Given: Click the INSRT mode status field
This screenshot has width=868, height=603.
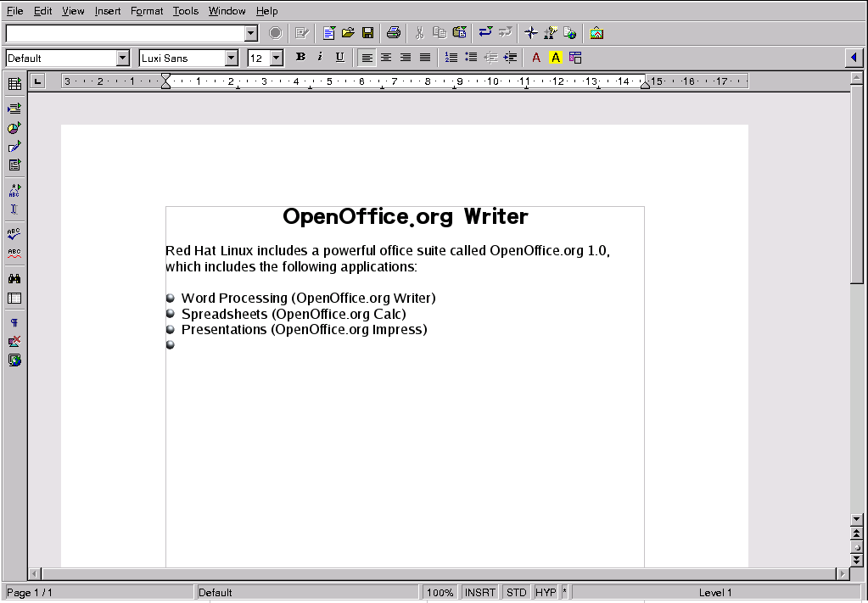Looking at the screenshot, I should (479, 592).
